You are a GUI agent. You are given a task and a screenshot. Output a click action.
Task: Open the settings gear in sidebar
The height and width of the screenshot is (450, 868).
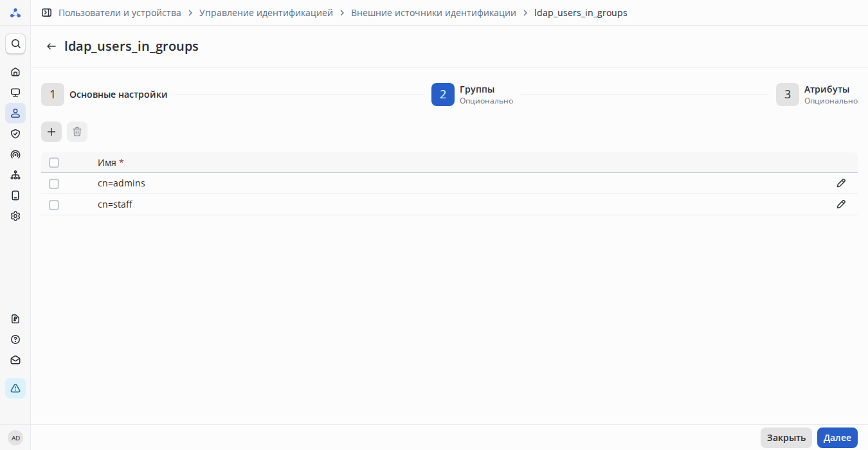pos(15,216)
